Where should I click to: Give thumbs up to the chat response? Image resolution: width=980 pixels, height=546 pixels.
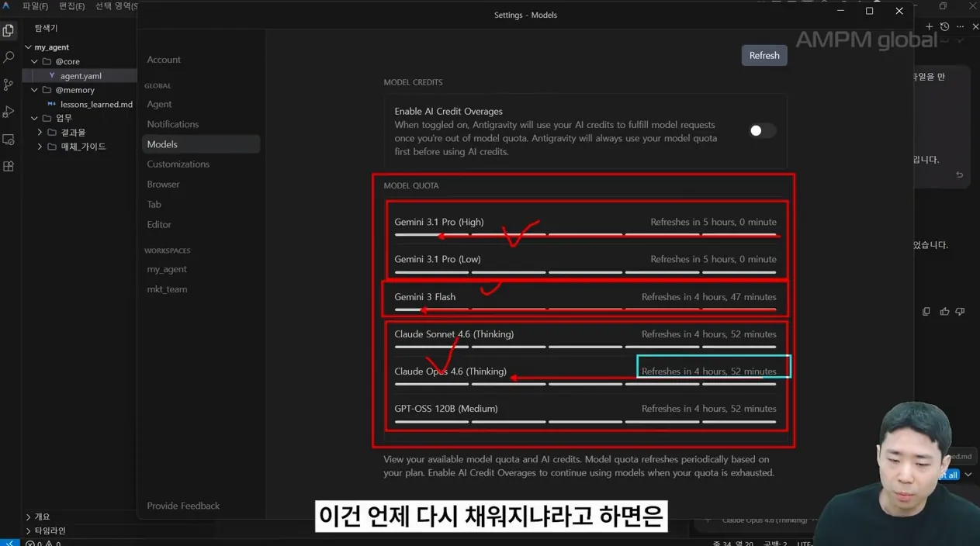tap(944, 311)
